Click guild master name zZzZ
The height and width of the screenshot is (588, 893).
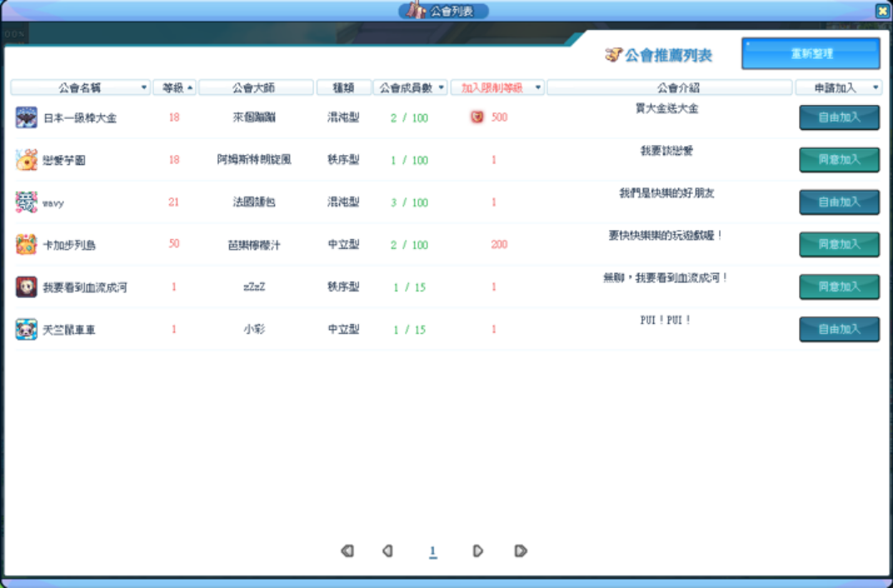(254, 287)
